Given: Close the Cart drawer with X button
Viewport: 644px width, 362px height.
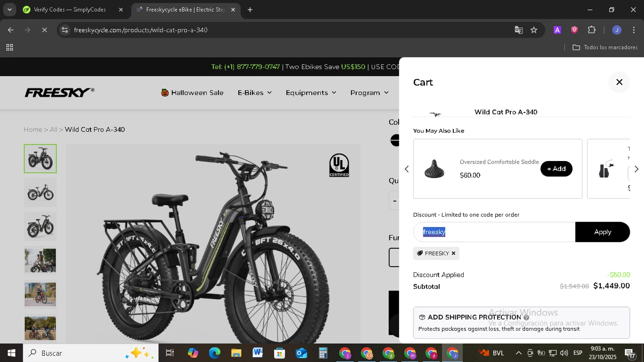Looking at the screenshot, I should (619, 82).
